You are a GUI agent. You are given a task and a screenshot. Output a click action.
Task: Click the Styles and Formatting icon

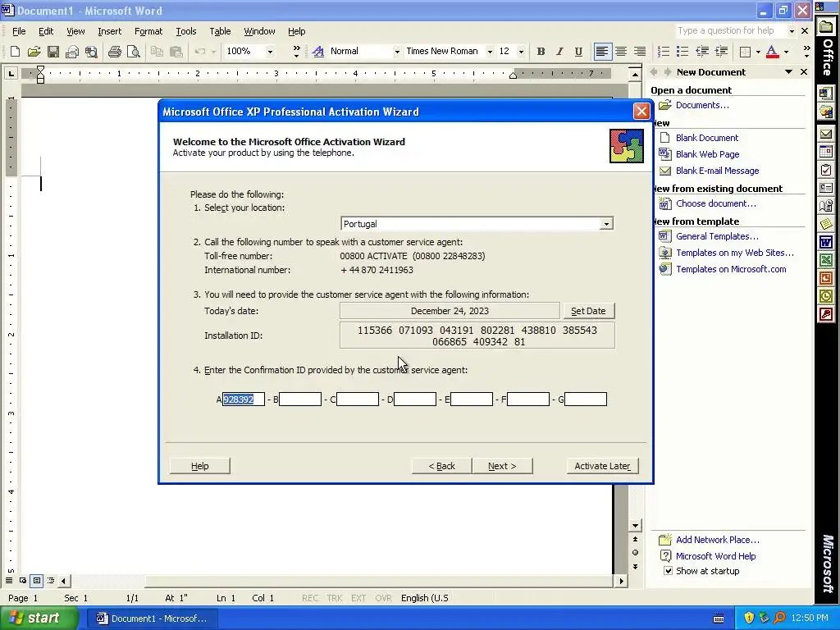[317, 52]
